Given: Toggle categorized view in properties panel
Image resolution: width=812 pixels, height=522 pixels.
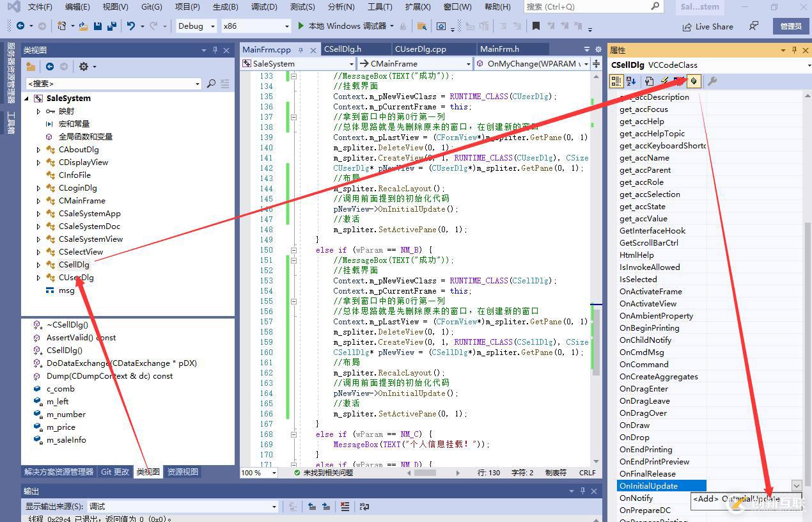Looking at the screenshot, I should [x=616, y=81].
